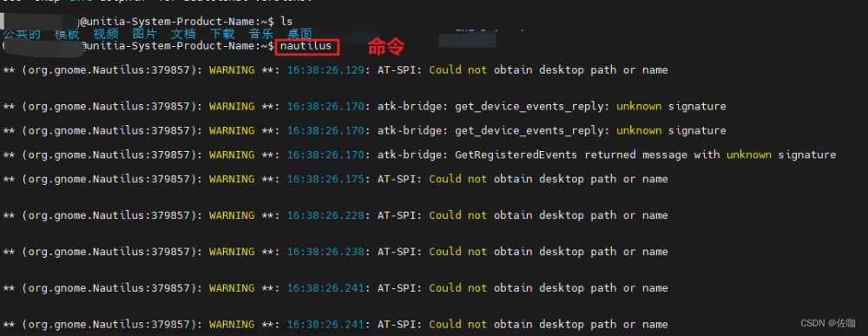
Task: Click the first get_device_events_reply warning line
Action: pyautogui.click(x=365, y=106)
